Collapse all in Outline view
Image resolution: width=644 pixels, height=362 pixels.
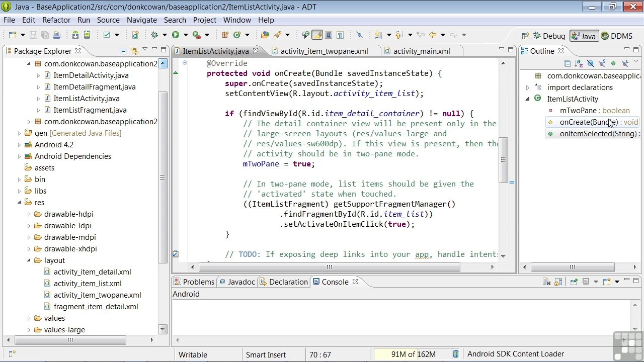point(567,63)
